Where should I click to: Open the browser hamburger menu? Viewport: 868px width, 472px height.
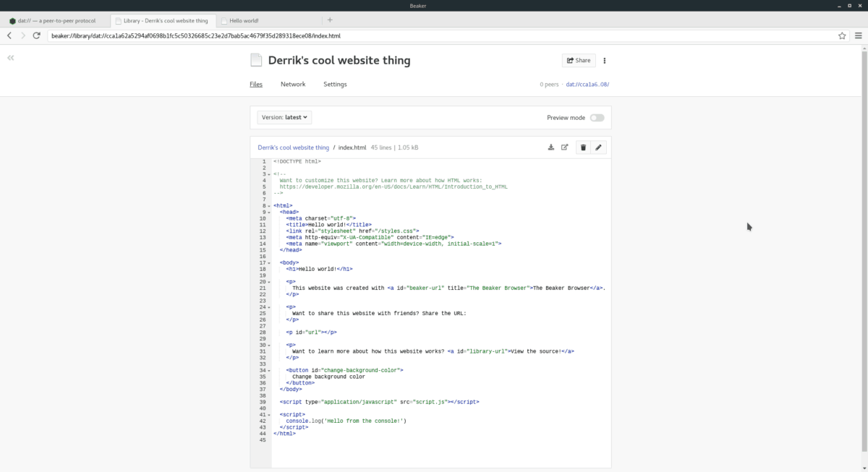[x=857, y=34]
